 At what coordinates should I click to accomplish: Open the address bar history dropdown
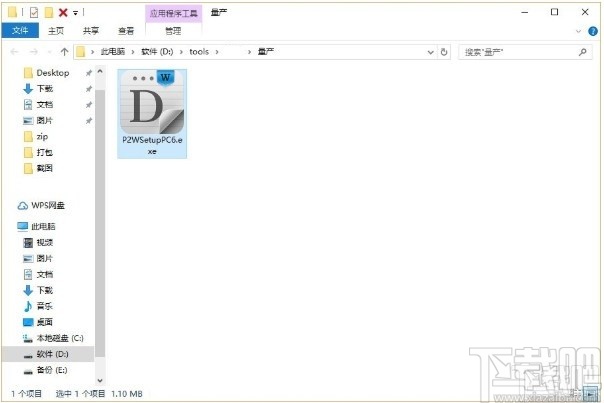(x=430, y=52)
